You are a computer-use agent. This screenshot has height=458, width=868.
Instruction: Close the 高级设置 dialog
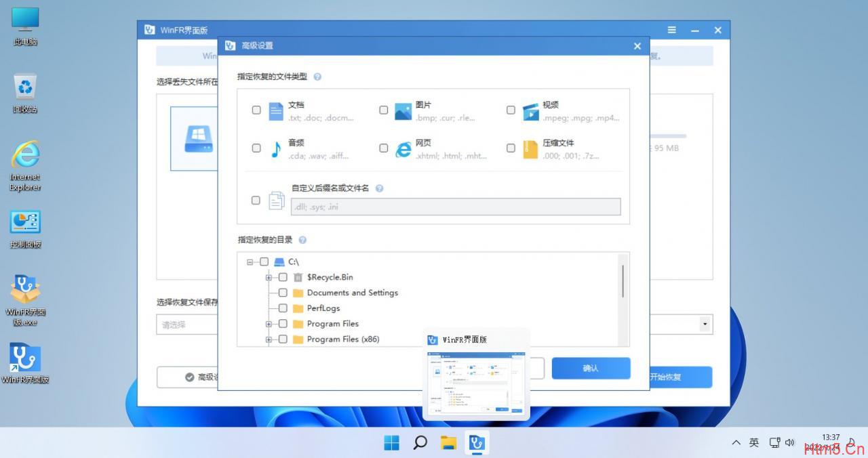click(637, 46)
